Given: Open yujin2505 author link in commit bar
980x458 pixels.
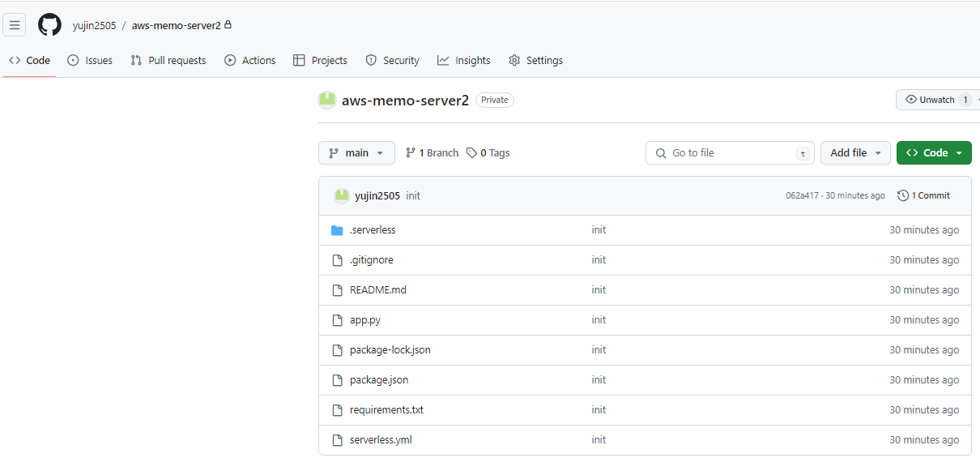Looking at the screenshot, I should [377, 196].
